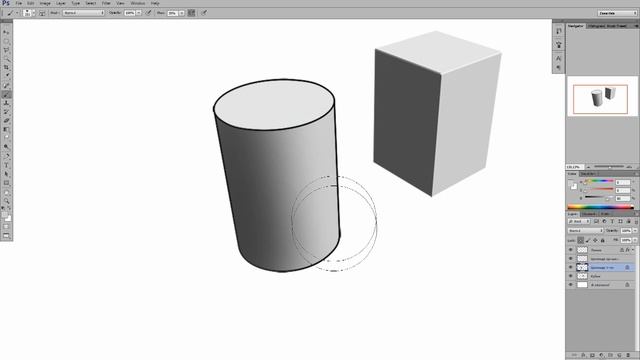Click the hue H slider in Color panel
This screenshot has height=360, width=640.
599,181
